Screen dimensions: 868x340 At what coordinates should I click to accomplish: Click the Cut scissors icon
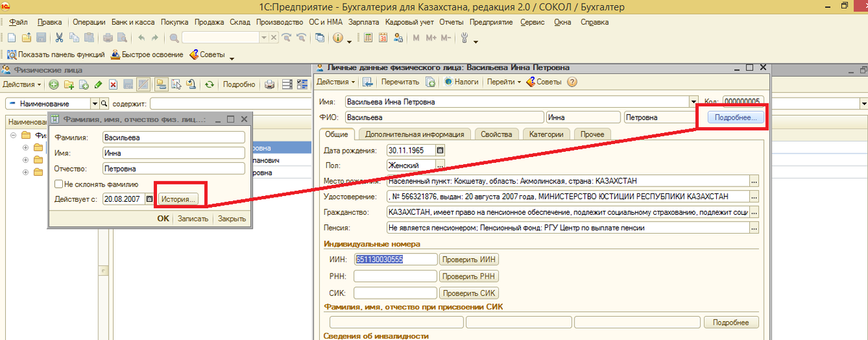(59, 38)
